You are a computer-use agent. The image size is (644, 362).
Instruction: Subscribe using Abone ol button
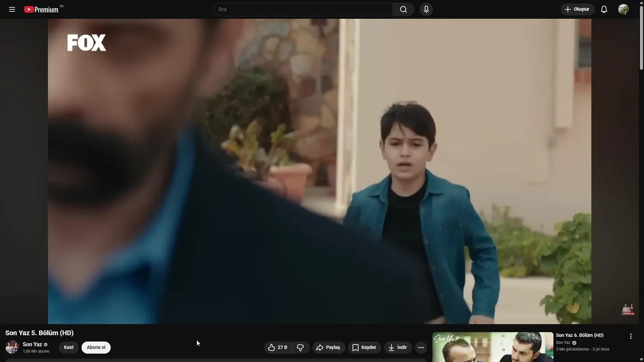pos(96,347)
